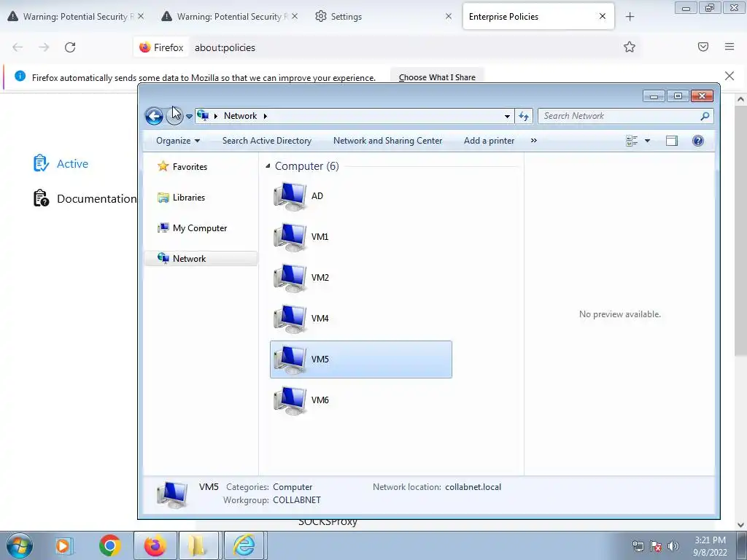
Task: Open the Active policies section
Action: (61, 163)
